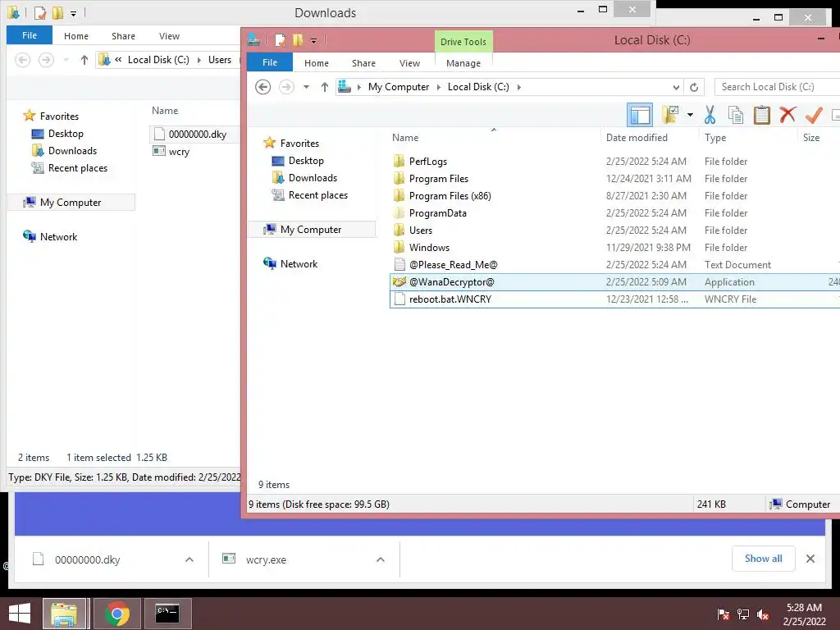Open Home tab in Downloads window
Image resolution: width=840 pixels, height=630 pixels.
(76, 36)
